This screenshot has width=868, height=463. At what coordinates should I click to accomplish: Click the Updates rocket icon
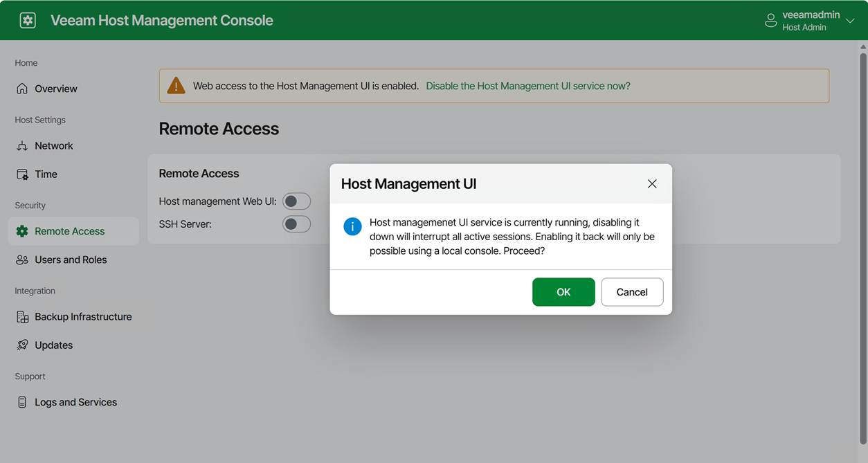(22, 345)
